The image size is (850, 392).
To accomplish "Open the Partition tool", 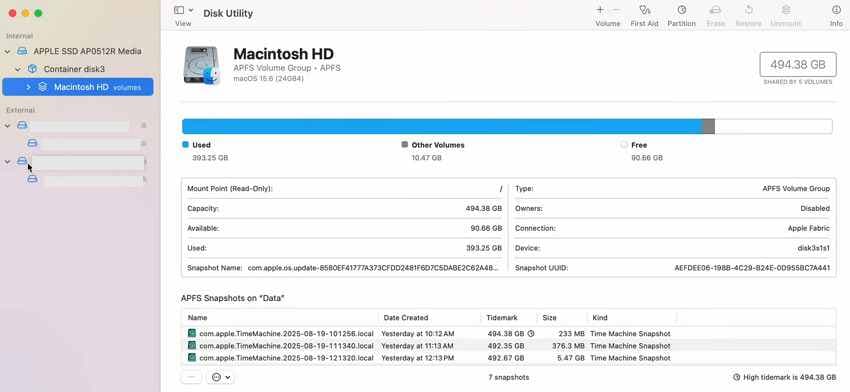I will (681, 10).
